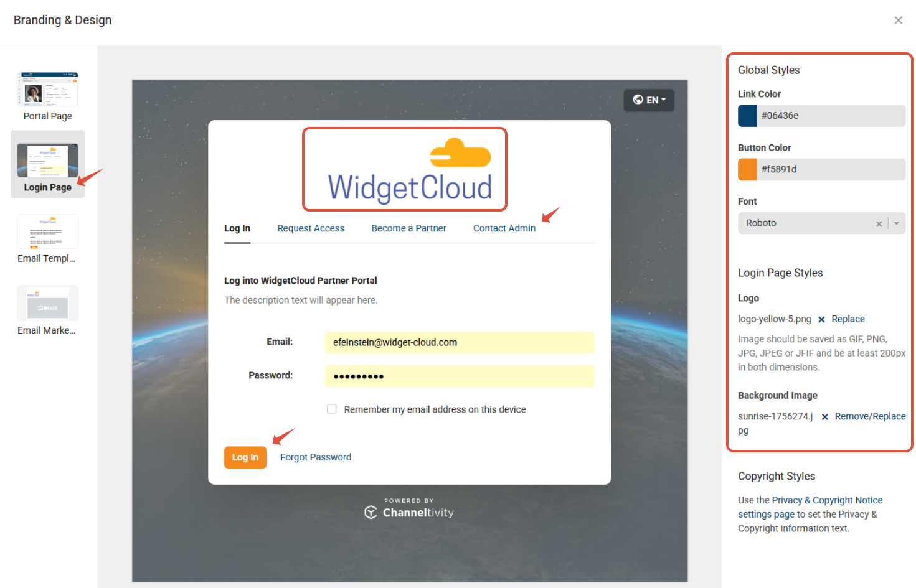
Task: Switch to the Log In tab
Action: (237, 228)
